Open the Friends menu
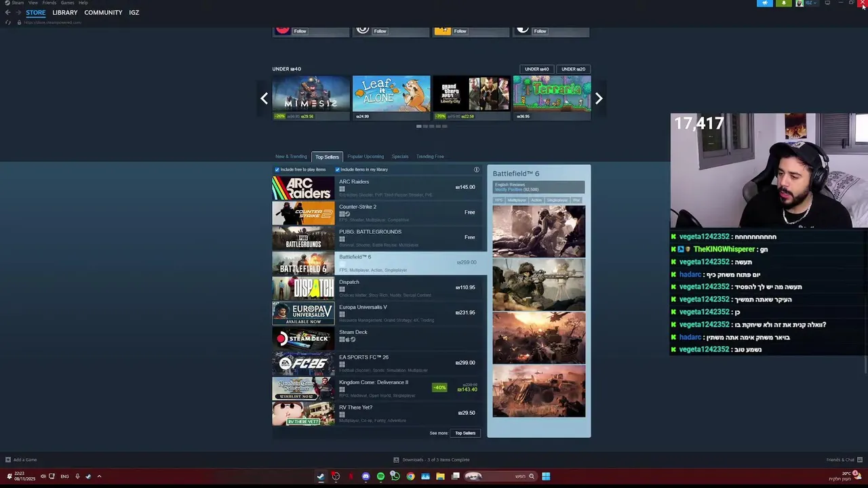The width and height of the screenshot is (868, 488). [x=50, y=3]
